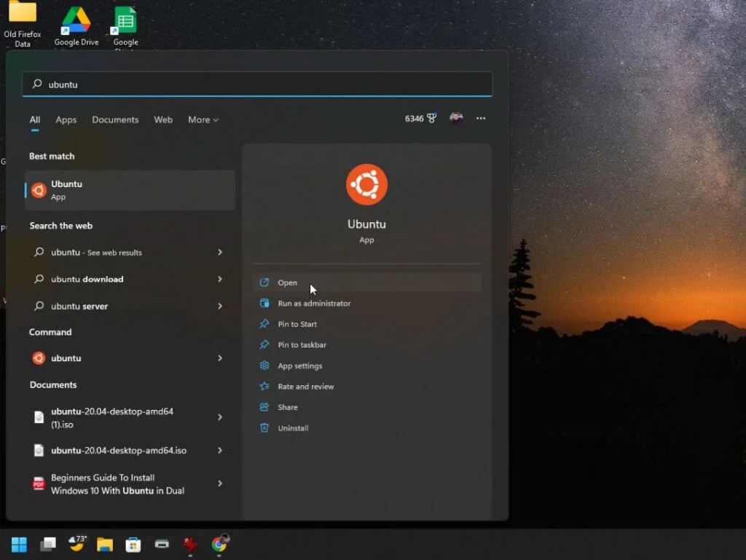Switch to the Apps search tab

point(66,119)
